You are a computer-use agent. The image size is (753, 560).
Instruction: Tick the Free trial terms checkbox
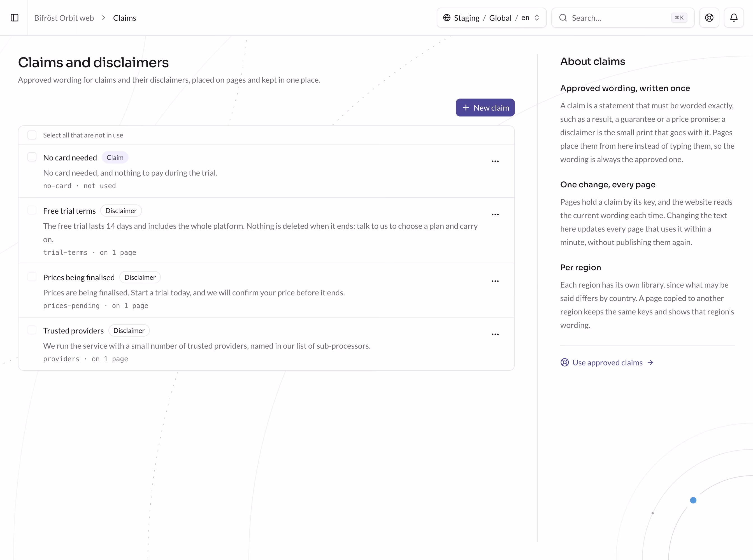(32, 210)
